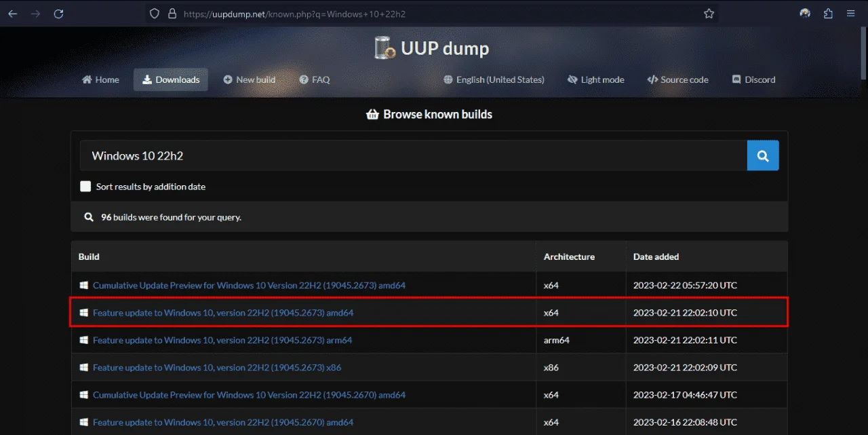Open the Home menu item

tap(100, 79)
